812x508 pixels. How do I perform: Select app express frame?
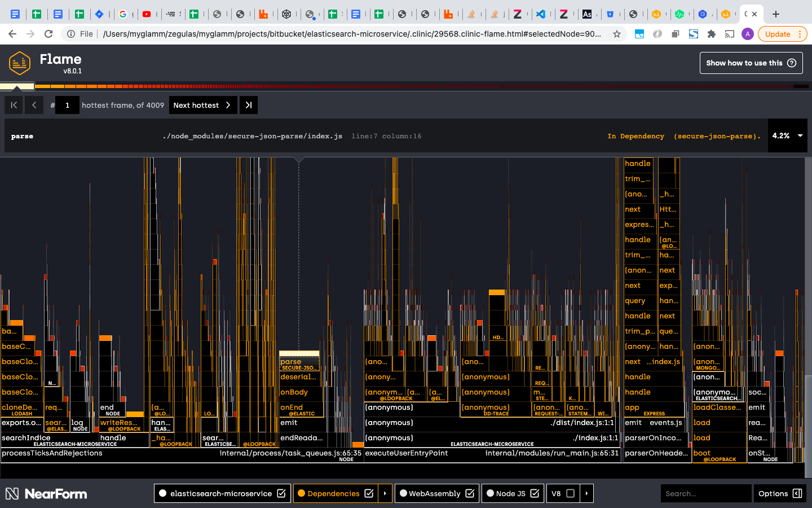pyautogui.click(x=654, y=409)
